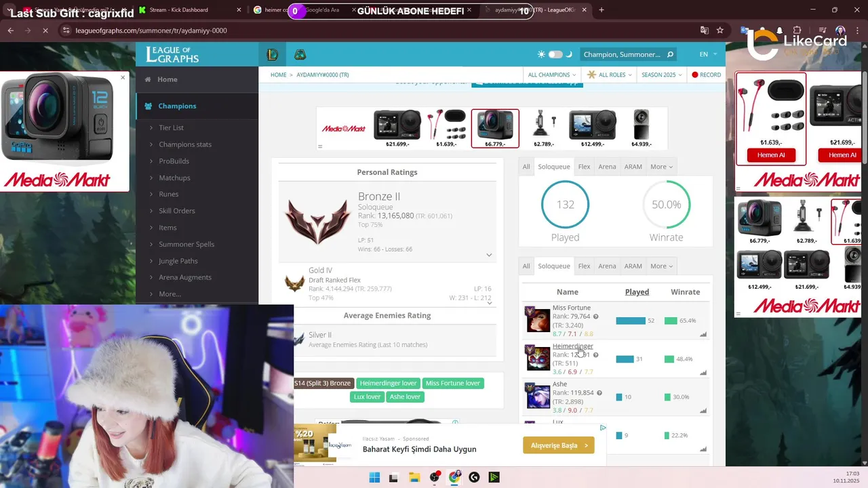The width and height of the screenshot is (868, 488).
Task: Click the Bronze II rank emblem
Action: pos(317,222)
